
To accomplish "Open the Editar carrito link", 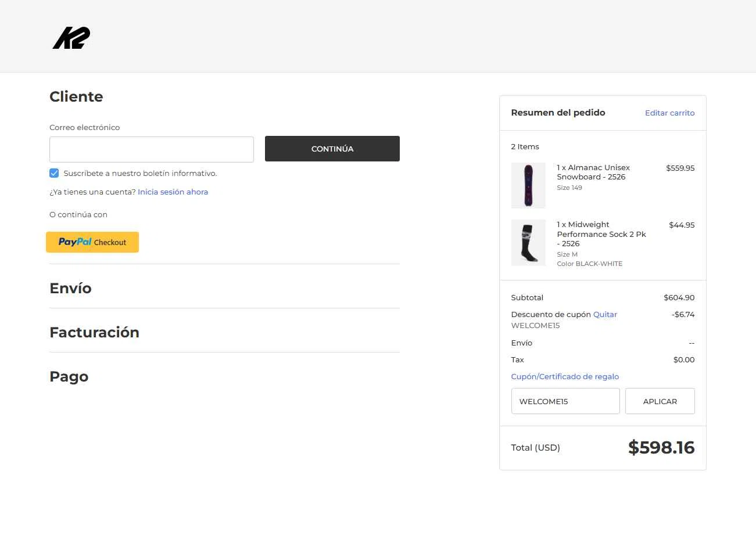I will pyautogui.click(x=669, y=113).
